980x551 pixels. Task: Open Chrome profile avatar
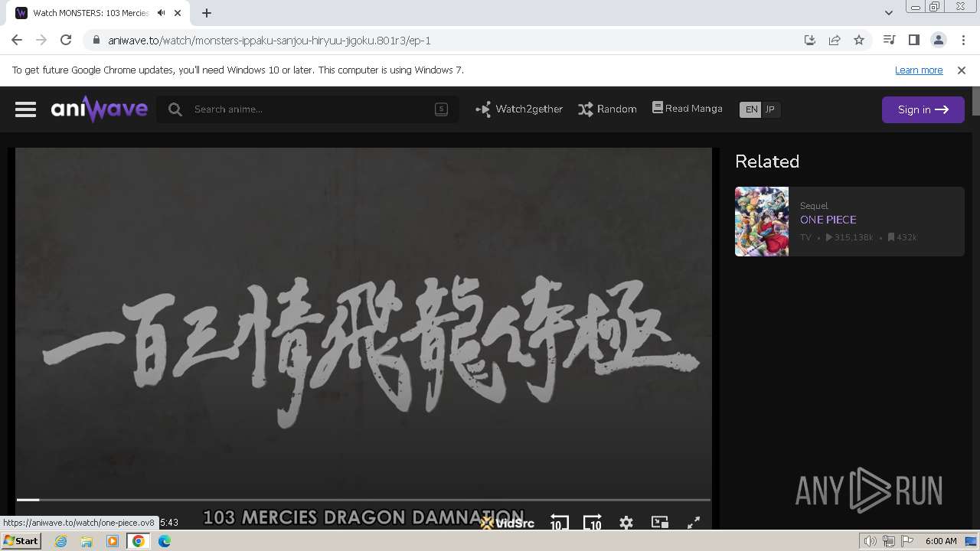pos(939,40)
